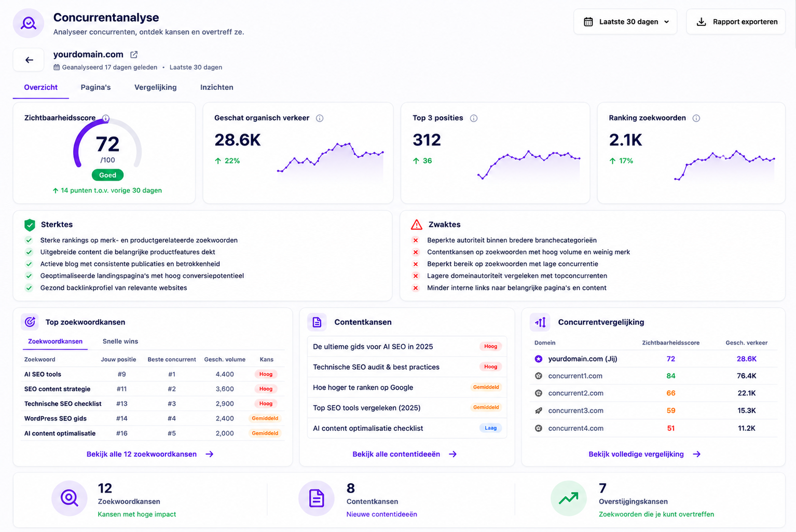This screenshot has width=796, height=532.
Task: Switch to the Pagina's tab
Action: [x=95, y=87]
